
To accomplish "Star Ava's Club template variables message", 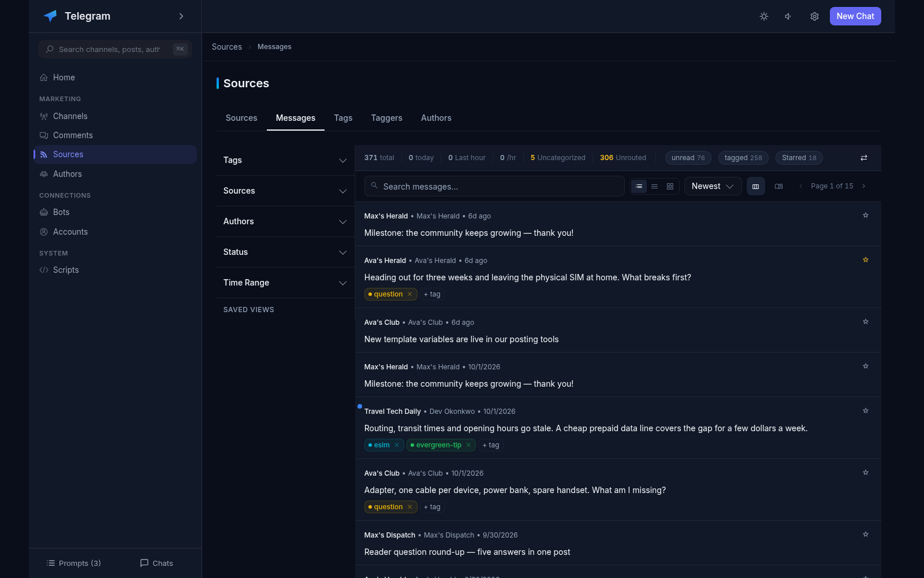I will tap(866, 321).
